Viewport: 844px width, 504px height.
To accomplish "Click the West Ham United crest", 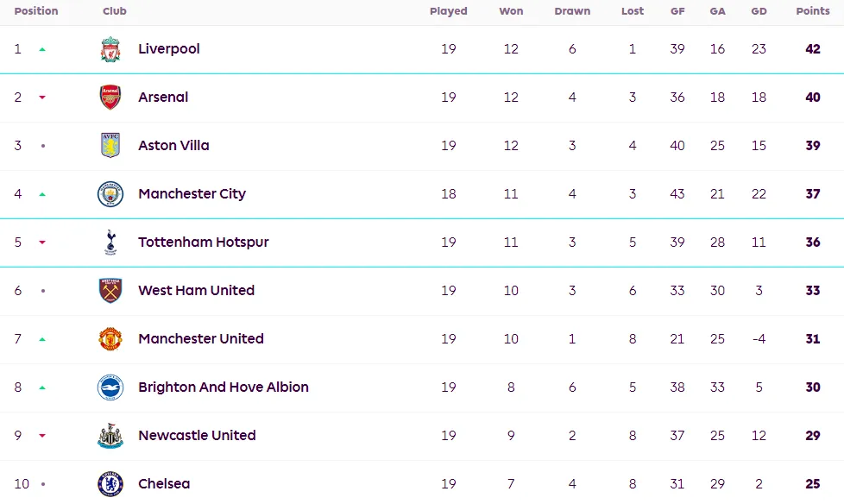I will pos(110,291).
